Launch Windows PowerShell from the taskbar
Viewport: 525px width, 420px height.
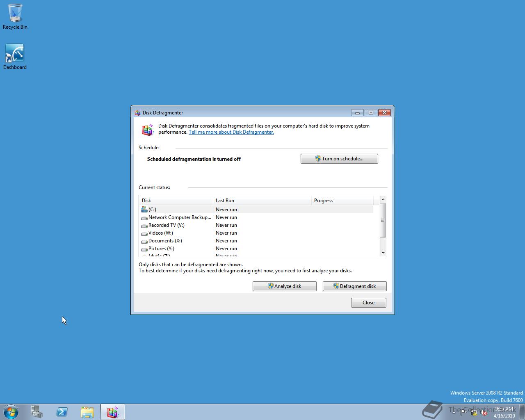point(62,412)
